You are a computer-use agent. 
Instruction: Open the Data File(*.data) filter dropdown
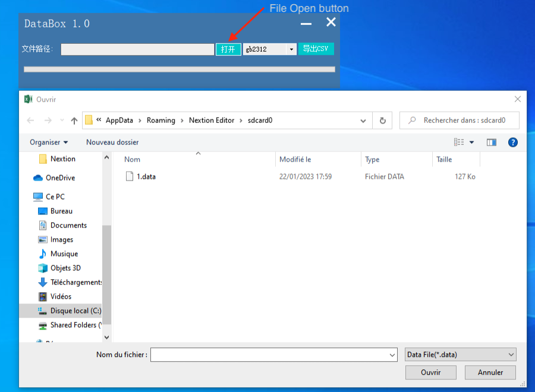click(460, 355)
